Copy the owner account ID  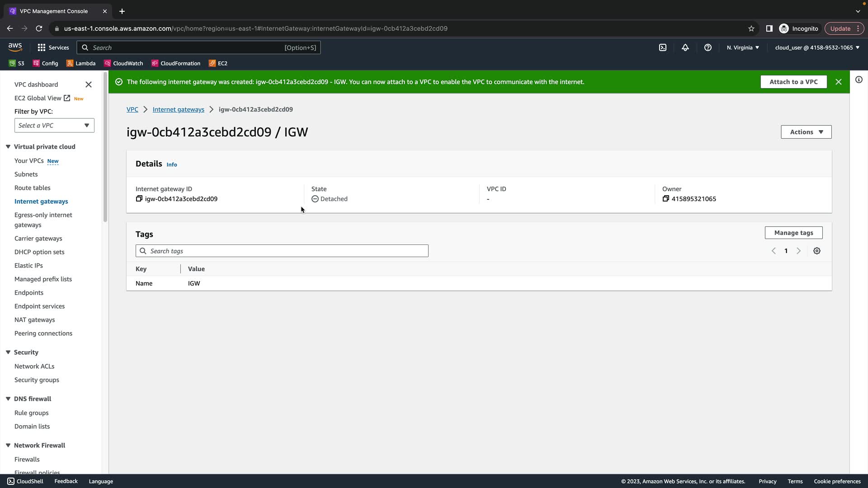tap(665, 199)
